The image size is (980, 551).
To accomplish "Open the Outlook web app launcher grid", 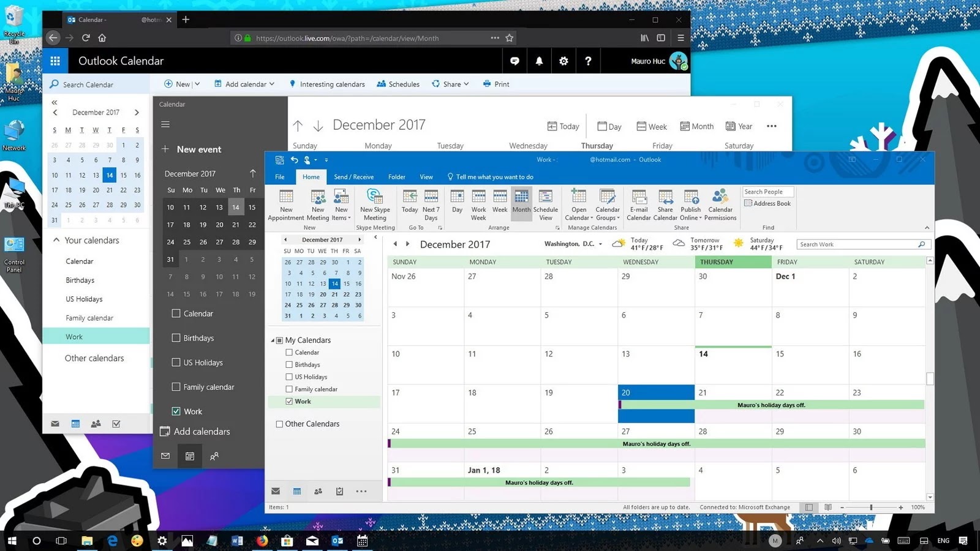I will pyautogui.click(x=55, y=61).
